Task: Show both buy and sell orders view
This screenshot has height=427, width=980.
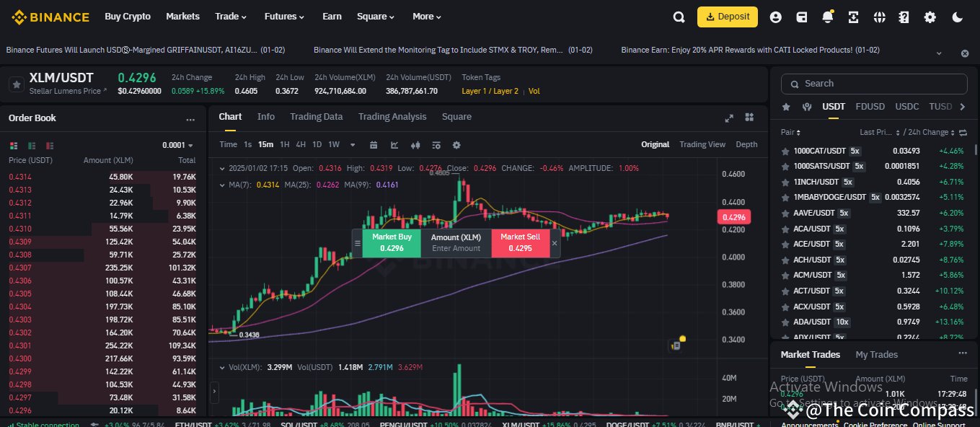Action: coord(12,145)
